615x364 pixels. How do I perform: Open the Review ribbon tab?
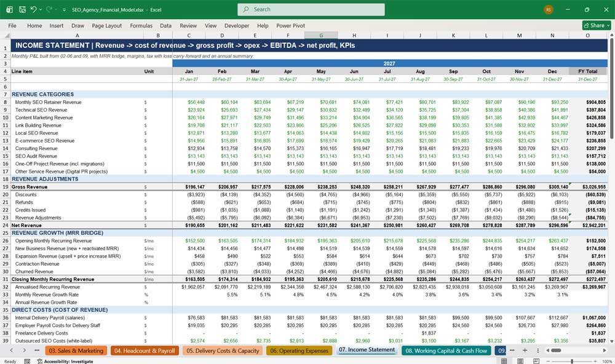(188, 25)
